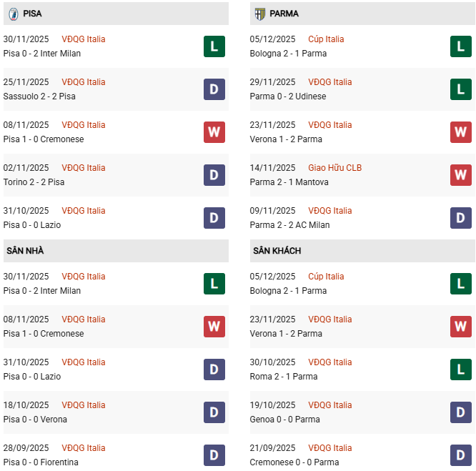The width and height of the screenshot is (476, 471).
Task: View the Parma 2 - 1 Mantova match text
Action: (286, 182)
